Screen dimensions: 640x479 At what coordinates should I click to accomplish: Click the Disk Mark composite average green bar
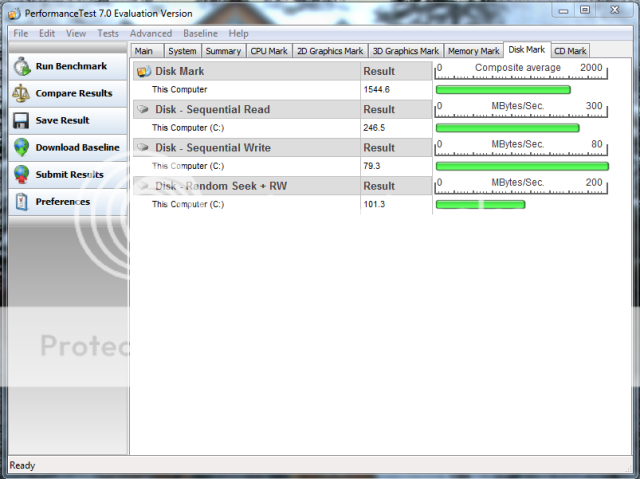503,90
